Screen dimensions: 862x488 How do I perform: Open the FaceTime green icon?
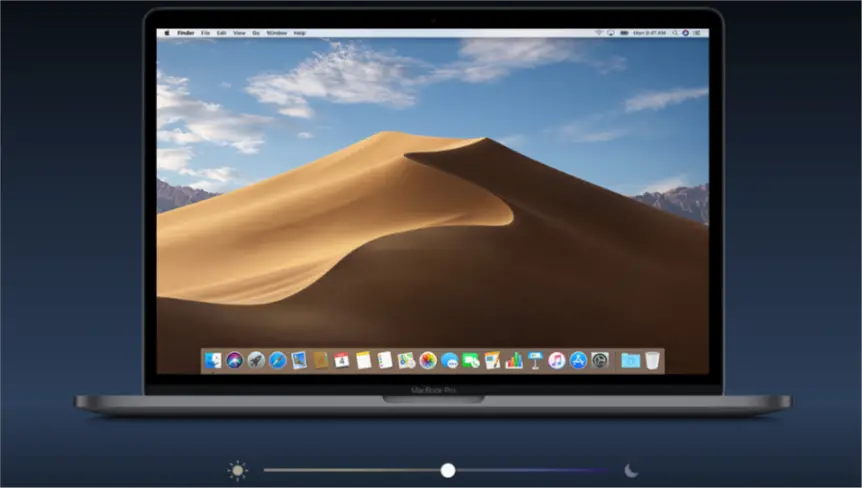(471, 361)
